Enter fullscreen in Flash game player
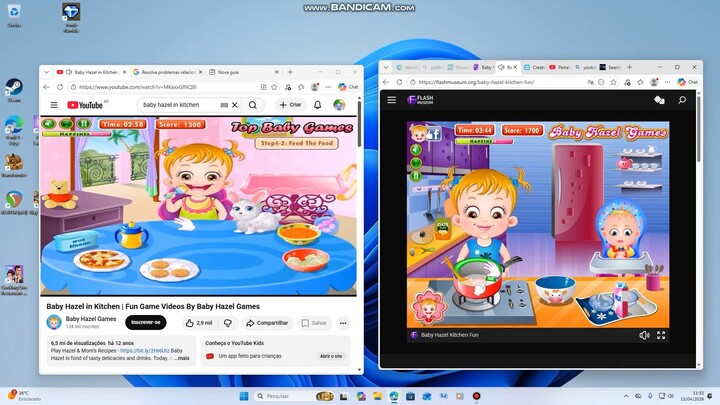Screen dimensions: 720x405 pos(661,335)
